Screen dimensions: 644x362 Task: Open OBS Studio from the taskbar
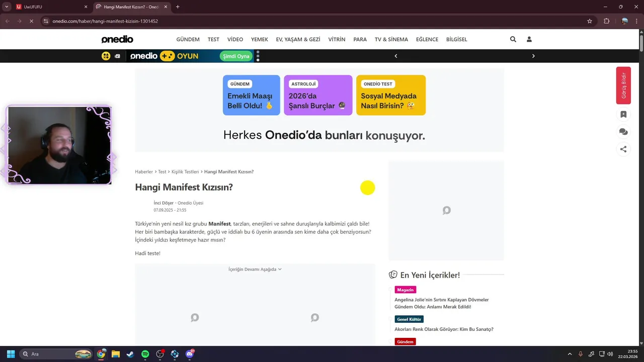[x=160, y=354]
